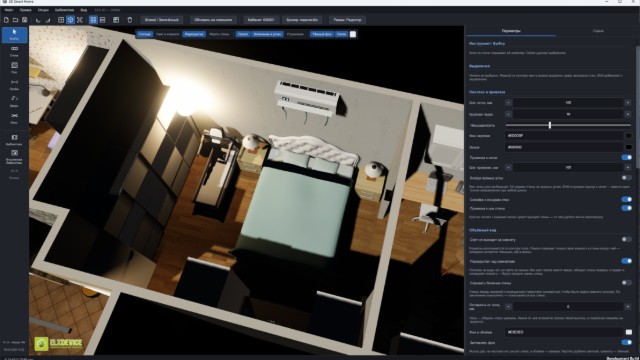Click the Режим: Редактор button
The width and height of the screenshot is (640, 360).
(x=347, y=20)
